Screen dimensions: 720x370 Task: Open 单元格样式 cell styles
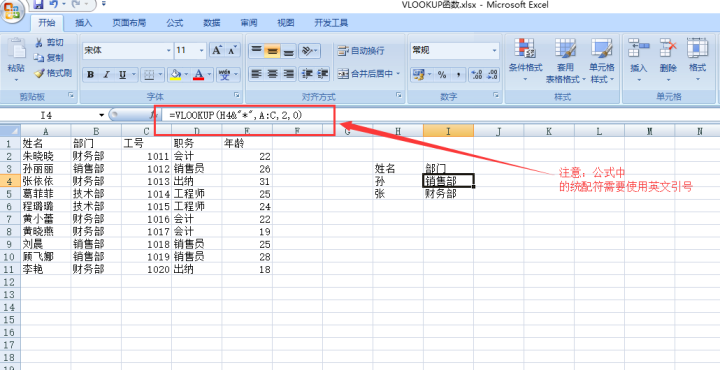602,61
